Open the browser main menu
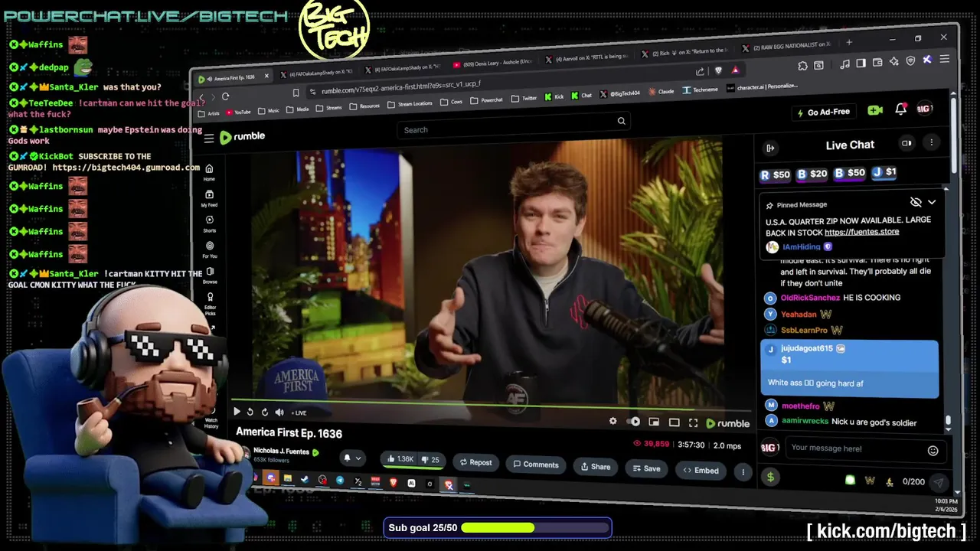Viewport: 980px width, 551px height. tap(945, 59)
